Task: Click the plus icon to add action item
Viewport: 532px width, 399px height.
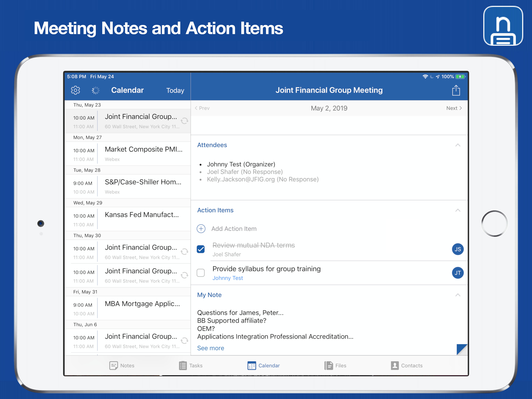Action: tap(201, 229)
